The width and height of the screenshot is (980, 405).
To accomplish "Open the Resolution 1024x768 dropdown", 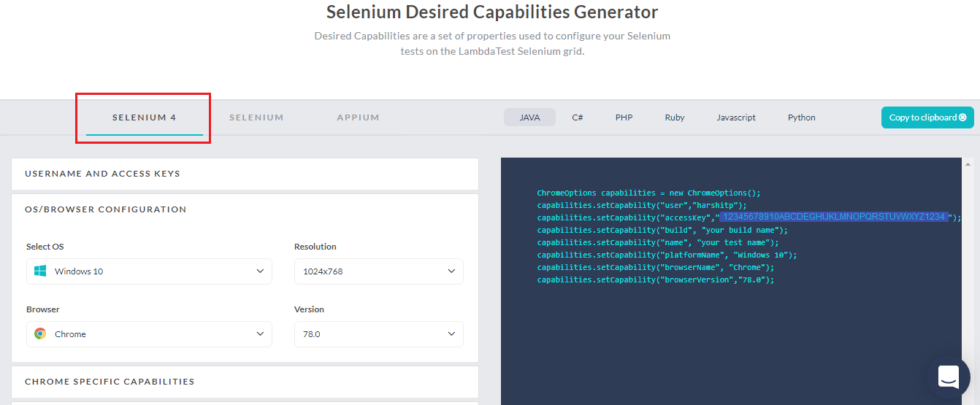I will click(x=378, y=271).
